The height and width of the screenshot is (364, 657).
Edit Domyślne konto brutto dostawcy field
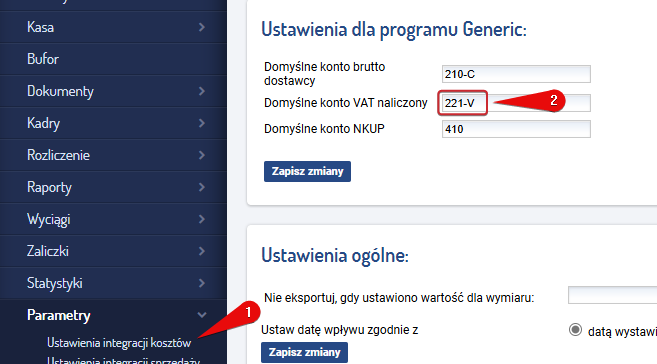(x=516, y=74)
